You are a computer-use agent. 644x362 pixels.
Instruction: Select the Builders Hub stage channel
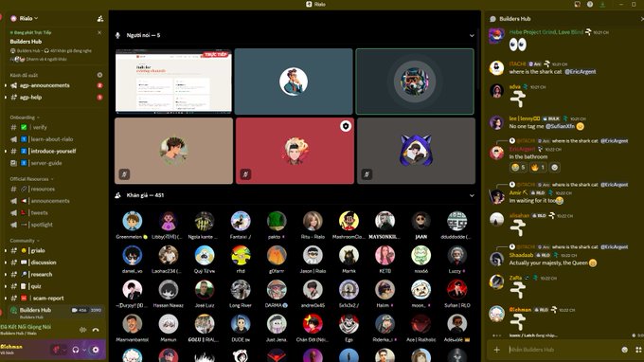pyautogui.click(x=56, y=313)
